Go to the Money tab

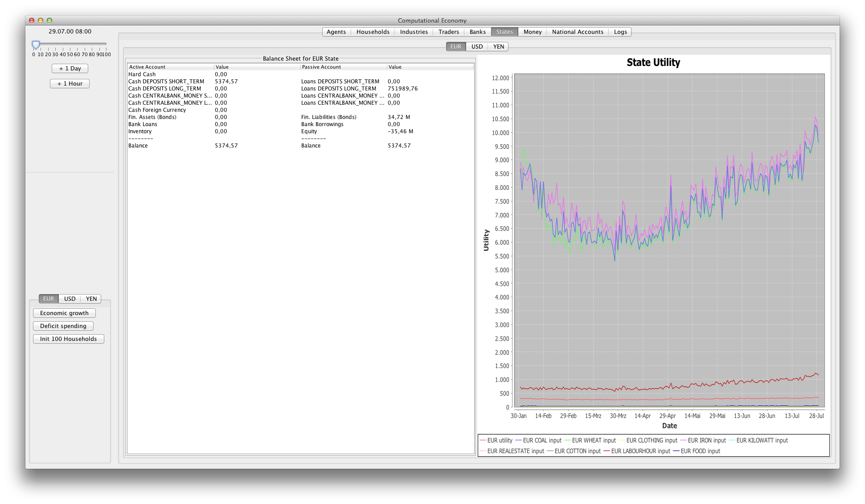point(532,32)
